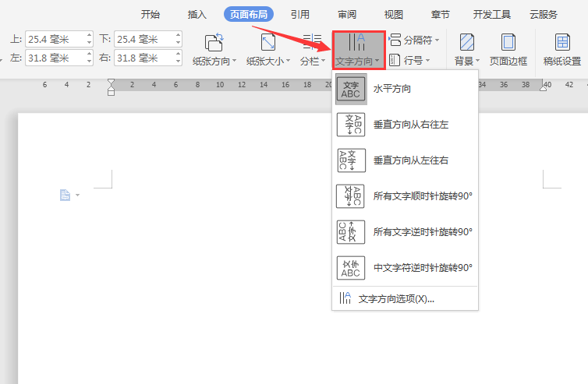Decrease the 左 left margin value
This screenshot has height=384, width=588.
click(x=89, y=62)
